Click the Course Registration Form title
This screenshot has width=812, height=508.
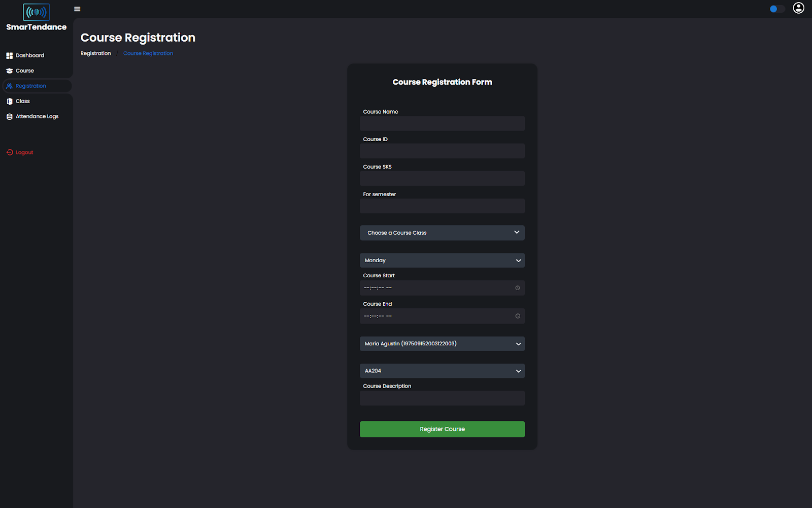(x=442, y=82)
